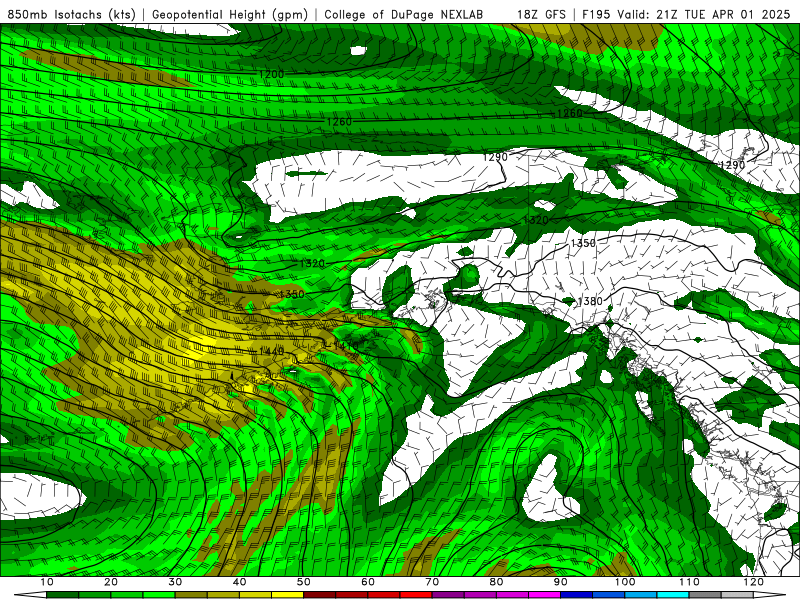Click the darkest green swatch in the colorbar
Image resolution: width=800 pixels, height=600 pixels.
click(62, 595)
